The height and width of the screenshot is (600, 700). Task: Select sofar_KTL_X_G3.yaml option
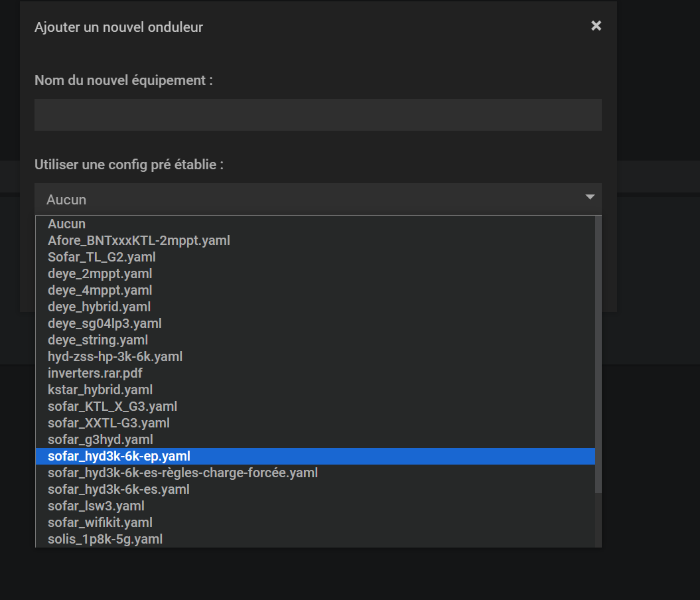click(112, 407)
